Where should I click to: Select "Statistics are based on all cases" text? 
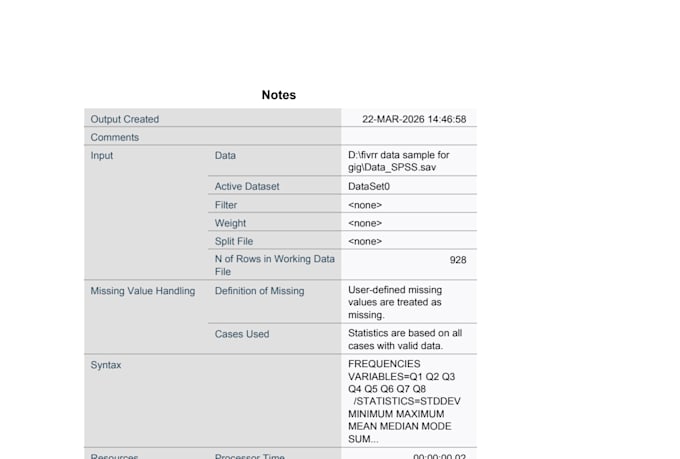point(405,339)
